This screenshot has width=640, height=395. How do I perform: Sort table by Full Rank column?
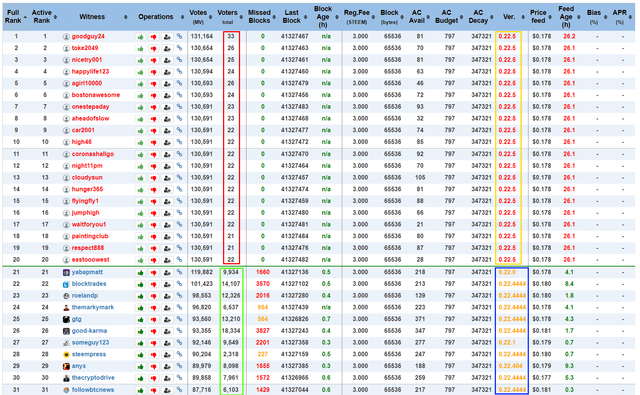[x=16, y=17]
